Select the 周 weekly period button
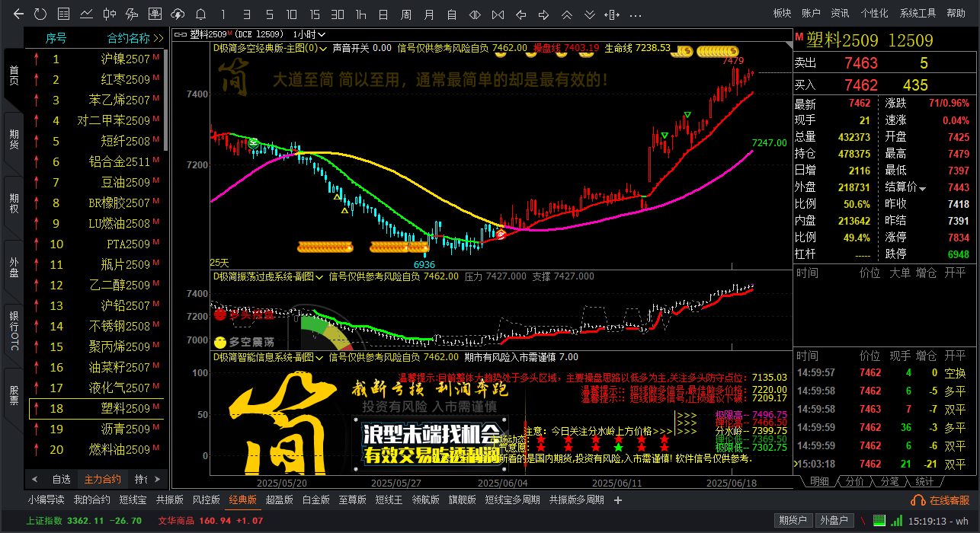Viewport: 980px width, 533px height. click(x=406, y=14)
